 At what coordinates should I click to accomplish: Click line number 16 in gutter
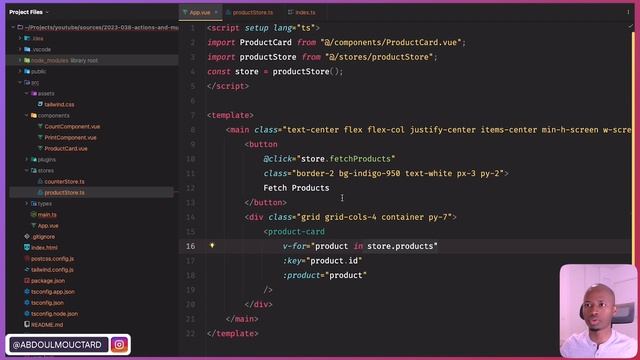point(191,246)
